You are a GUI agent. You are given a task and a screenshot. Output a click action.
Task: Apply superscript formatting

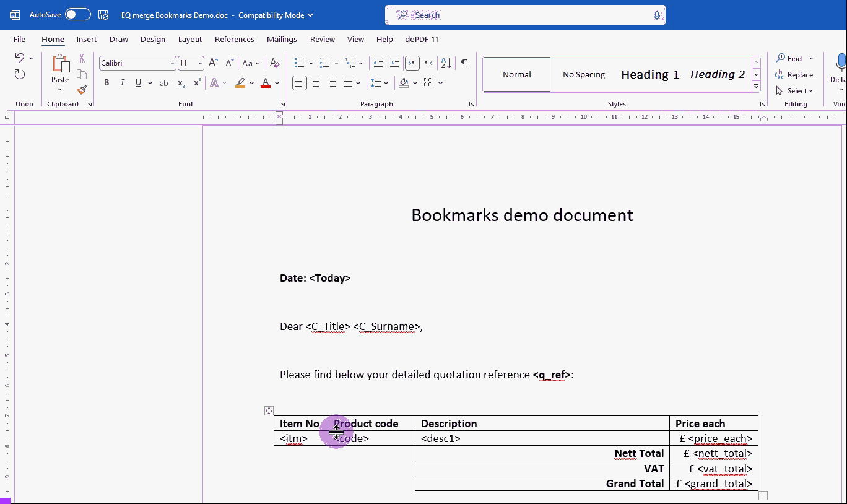[197, 83]
